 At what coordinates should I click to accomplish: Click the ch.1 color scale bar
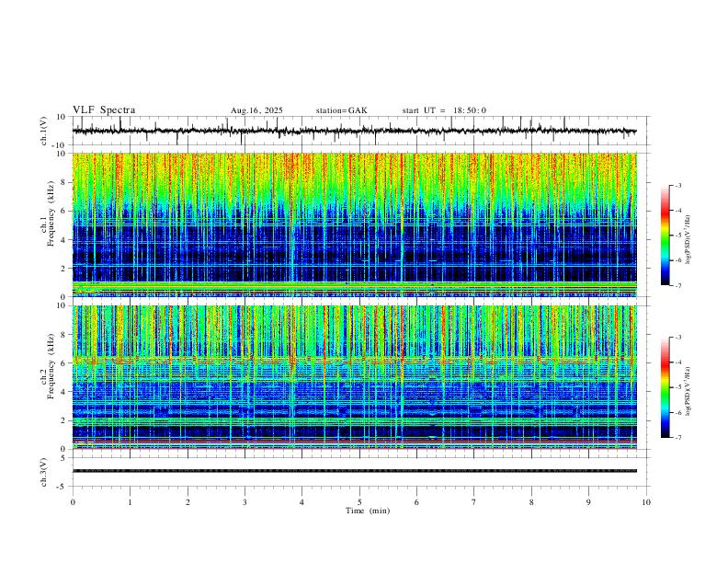click(x=665, y=236)
